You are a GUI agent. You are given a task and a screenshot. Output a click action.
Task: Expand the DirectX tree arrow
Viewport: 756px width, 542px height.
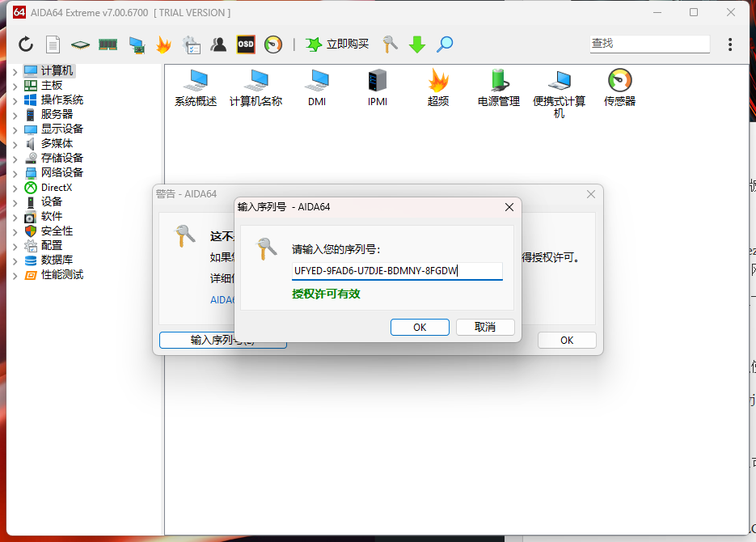pyautogui.click(x=15, y=188)
